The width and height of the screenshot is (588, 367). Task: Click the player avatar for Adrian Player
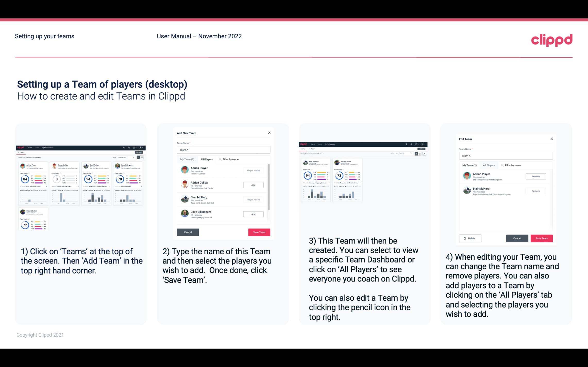pyautogui.click(x=185, y=170)
